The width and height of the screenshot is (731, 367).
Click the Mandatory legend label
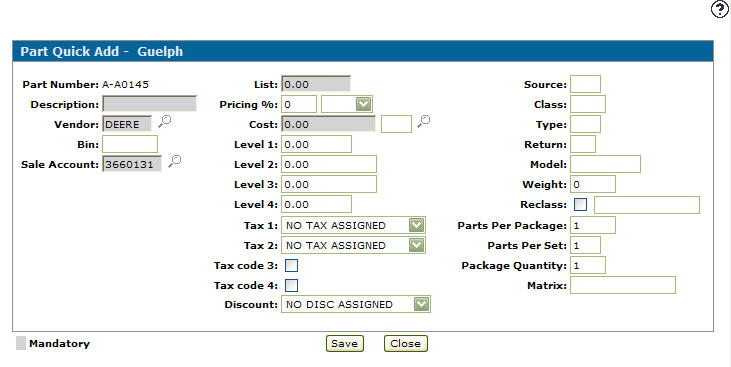pos(59,344)
